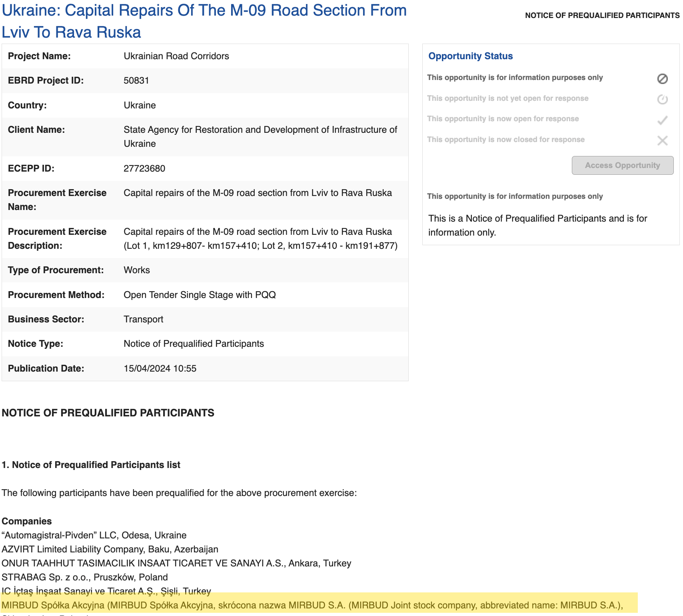Click the Publication Date label
Viewport: 683px width, 616px height.
pyautogui.click(x=46, y=368)
